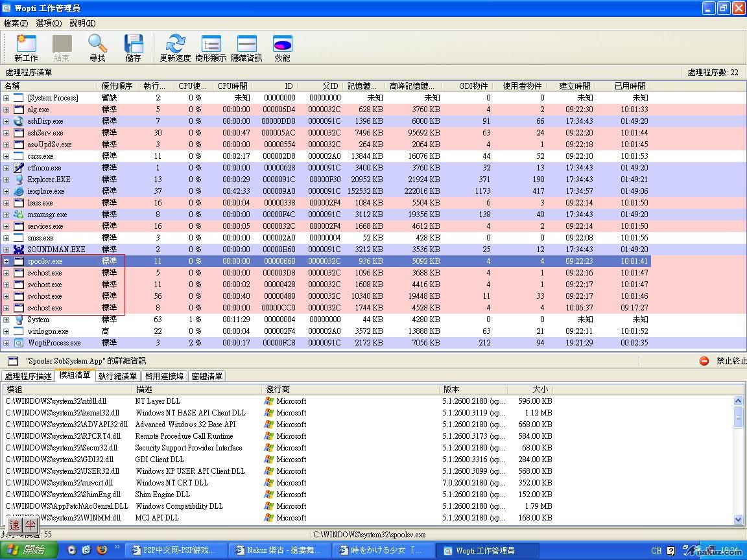Select the System process row

pos(326,320)
